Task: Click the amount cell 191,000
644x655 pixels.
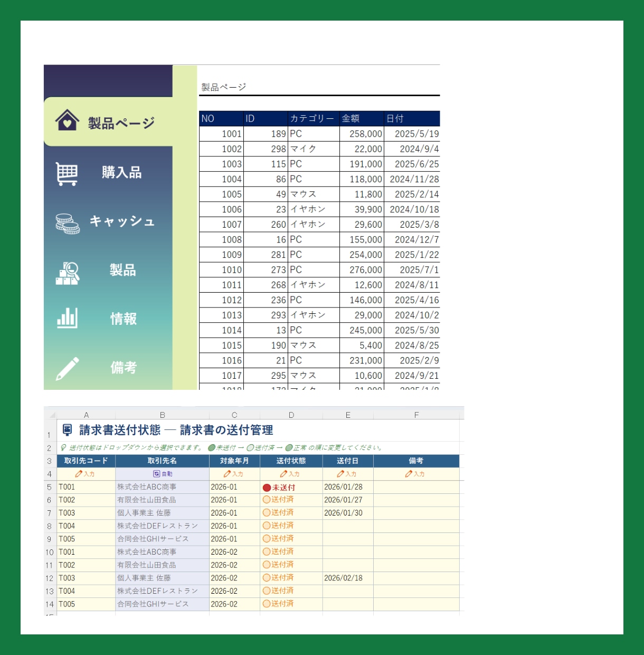Action: (x=362, y=164)
